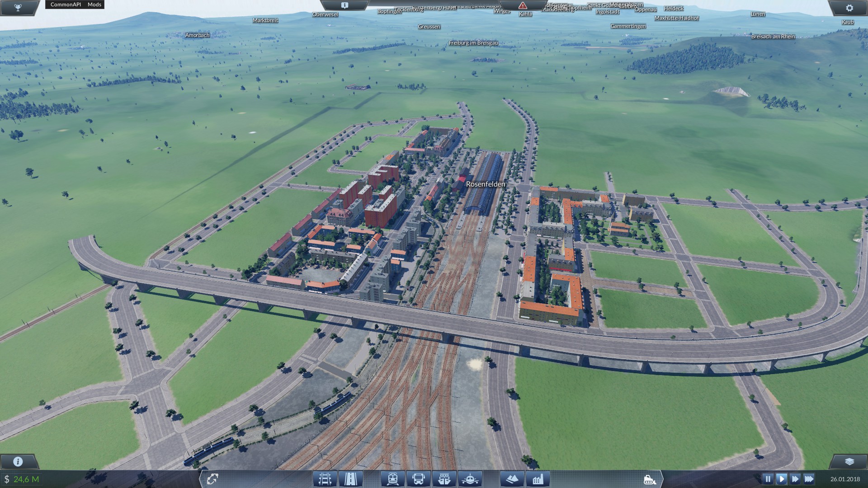Select the Kaub town label
The width and height of the screenshot is (868, 488).
(x=848, y=22)
